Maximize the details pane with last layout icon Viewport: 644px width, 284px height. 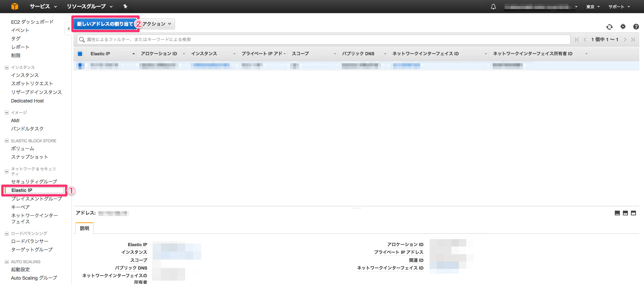pyautogui.click(x=633, y=213)
